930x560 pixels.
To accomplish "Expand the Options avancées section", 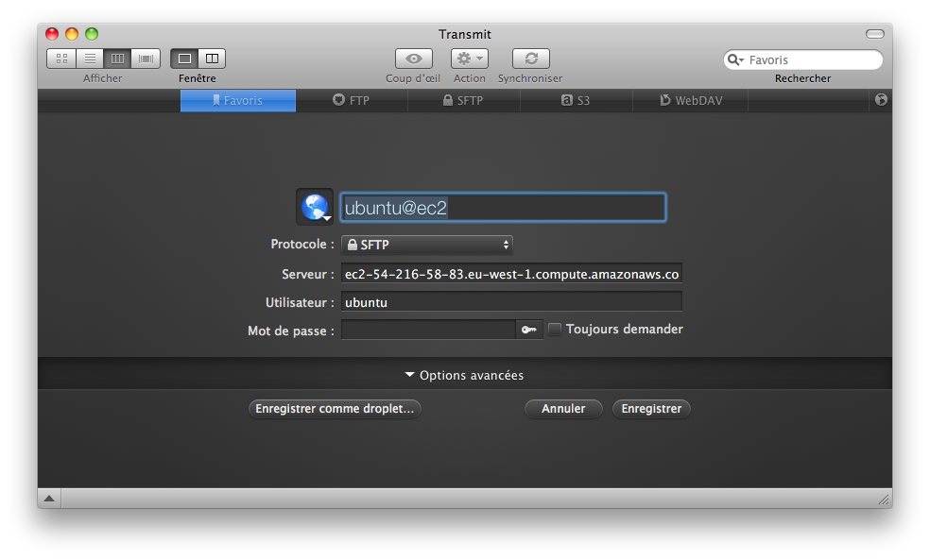I will pyautogui.click(x=463, y=375).
